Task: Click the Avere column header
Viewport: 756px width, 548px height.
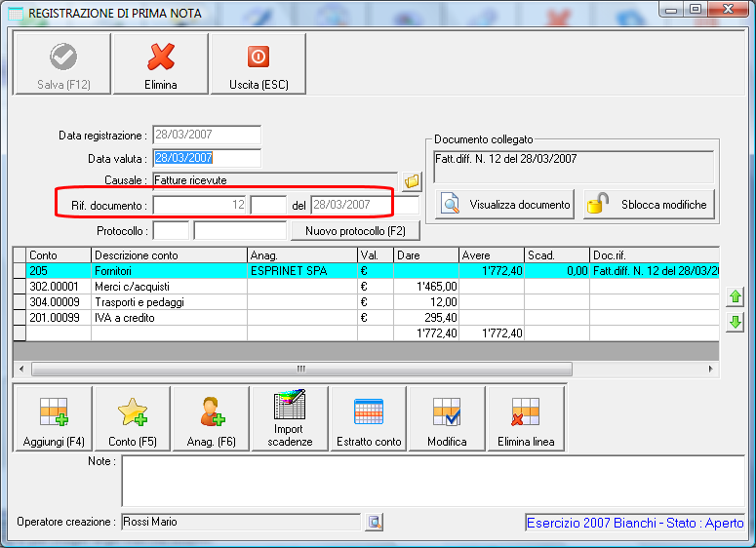Action: pyautogui.click(x=492, y=254)
